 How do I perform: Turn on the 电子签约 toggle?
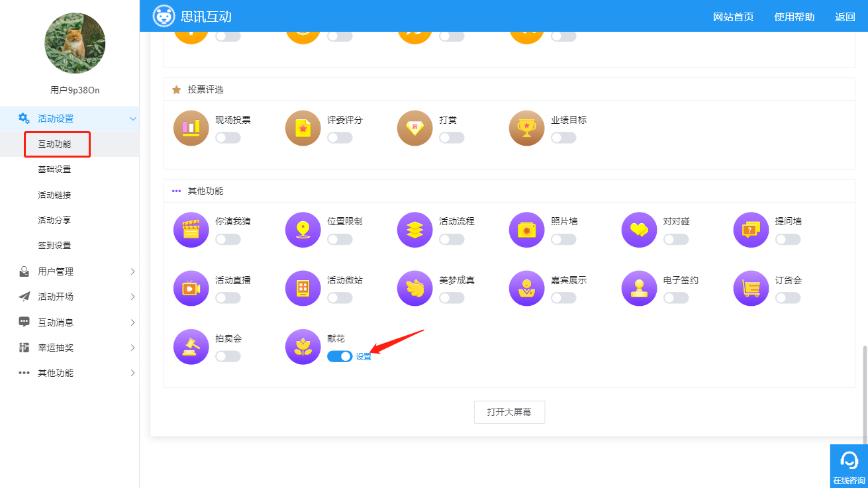tap(676, 298)
